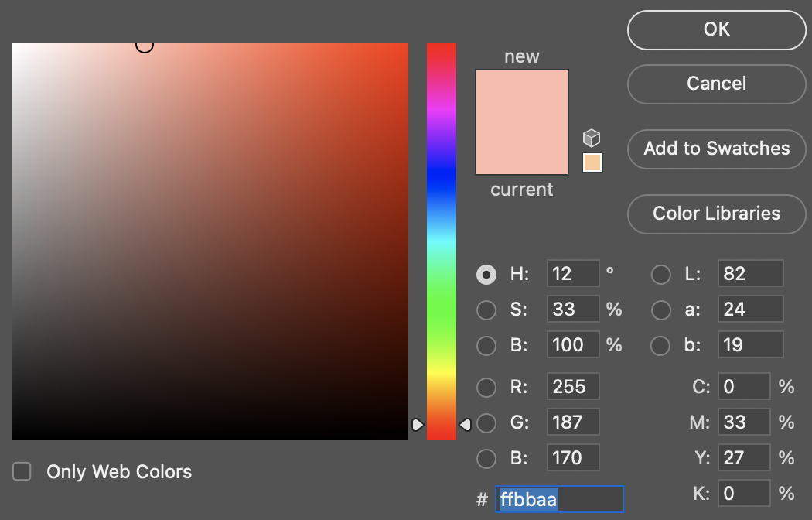The width and height of the screenshot is (812, 520).
Task: Open Color Libraries
Action: point(716,214)
